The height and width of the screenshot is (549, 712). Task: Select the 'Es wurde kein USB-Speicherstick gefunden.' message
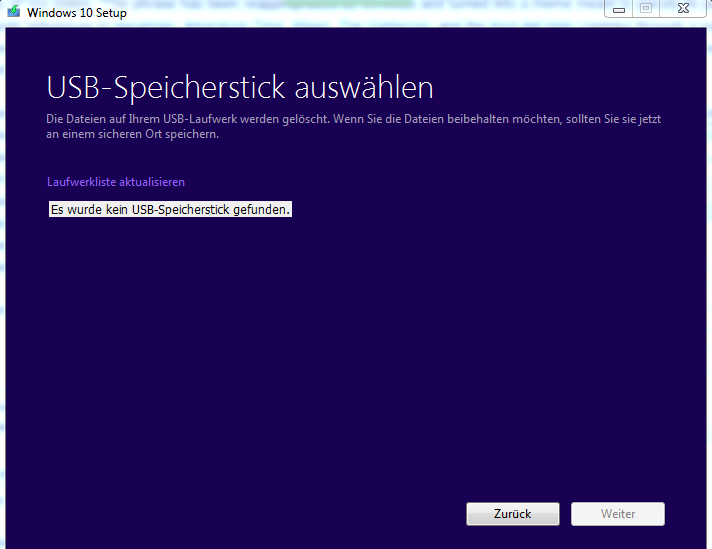(x=170, y=209)
